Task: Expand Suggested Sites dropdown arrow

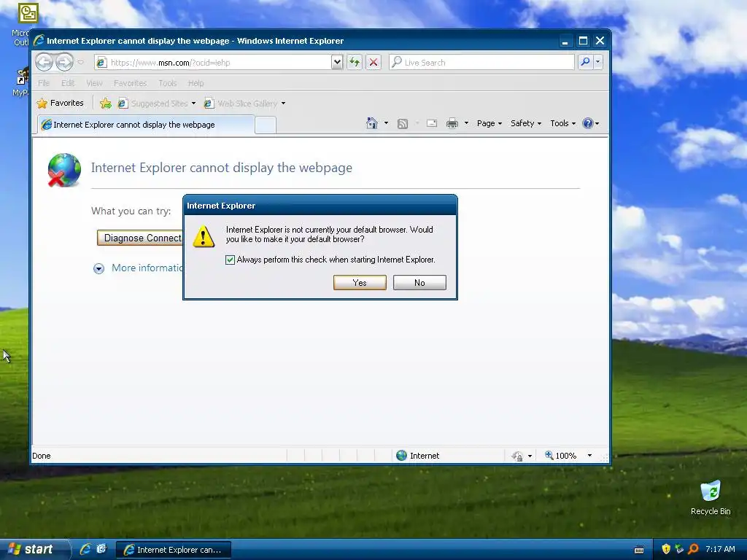Action: click(x=193, y=104)
